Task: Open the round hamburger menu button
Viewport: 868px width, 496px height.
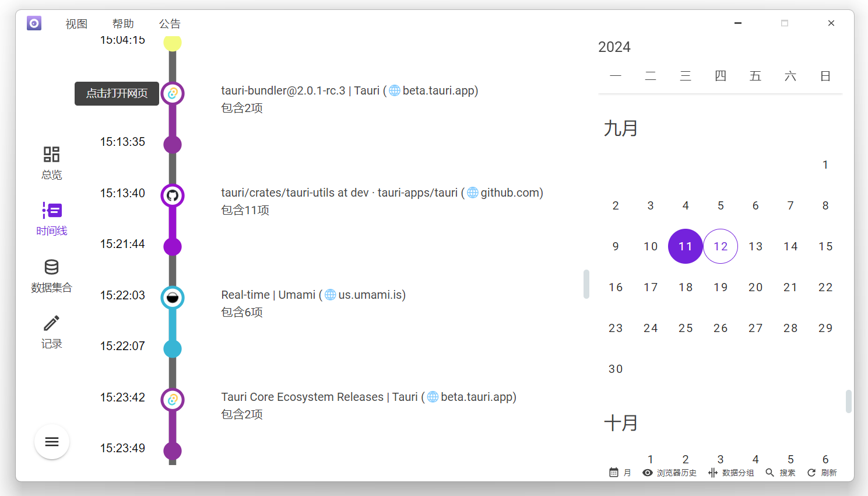Action: click(52, 442)
